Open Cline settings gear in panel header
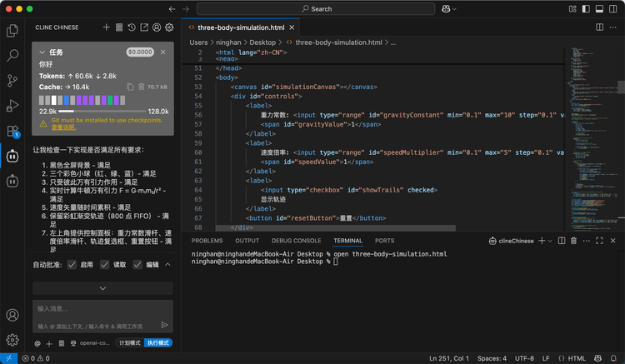 coord(169,27)
